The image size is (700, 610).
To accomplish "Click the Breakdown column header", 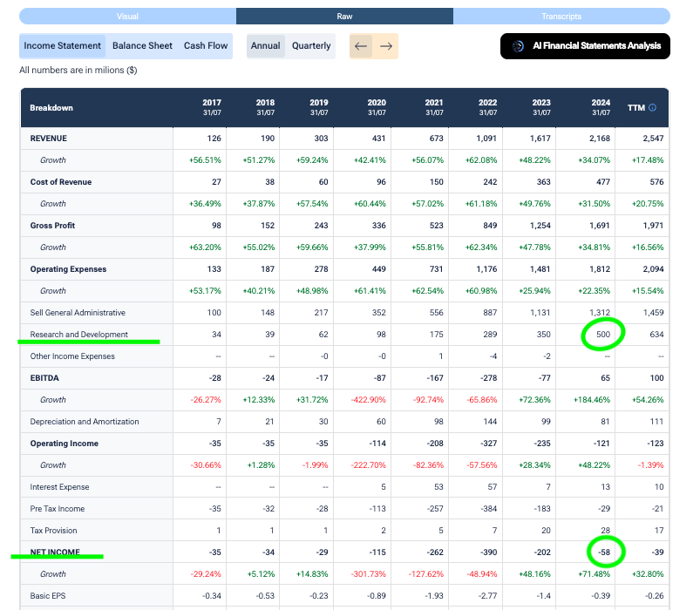I will (x=51, y=108).
